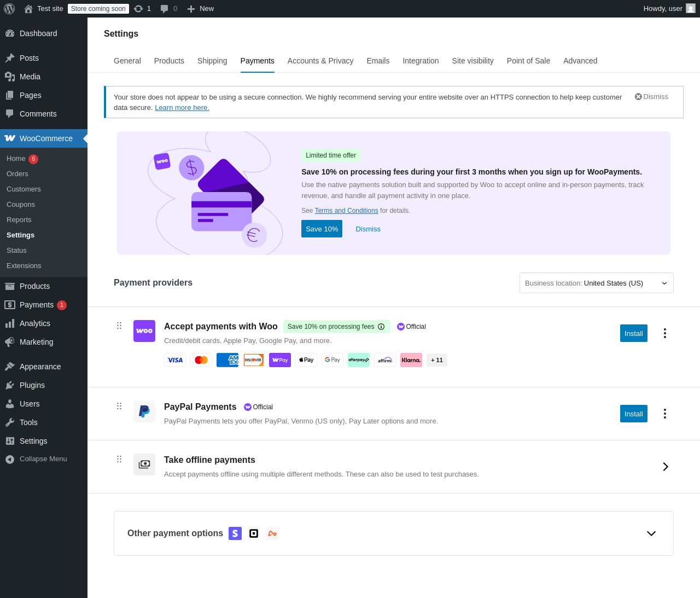700x598 pixels.
Task: Click the info icon on Save 10% badge
Action: [x=381, y=327]
